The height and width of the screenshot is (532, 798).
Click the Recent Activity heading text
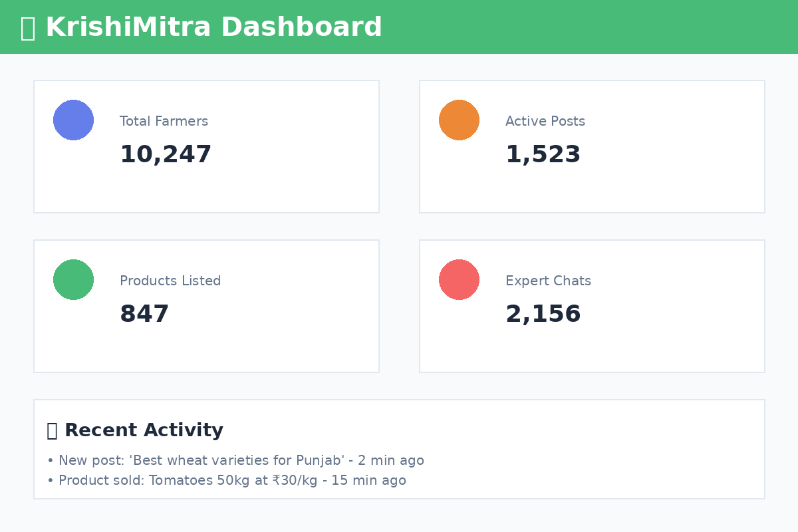144,431
